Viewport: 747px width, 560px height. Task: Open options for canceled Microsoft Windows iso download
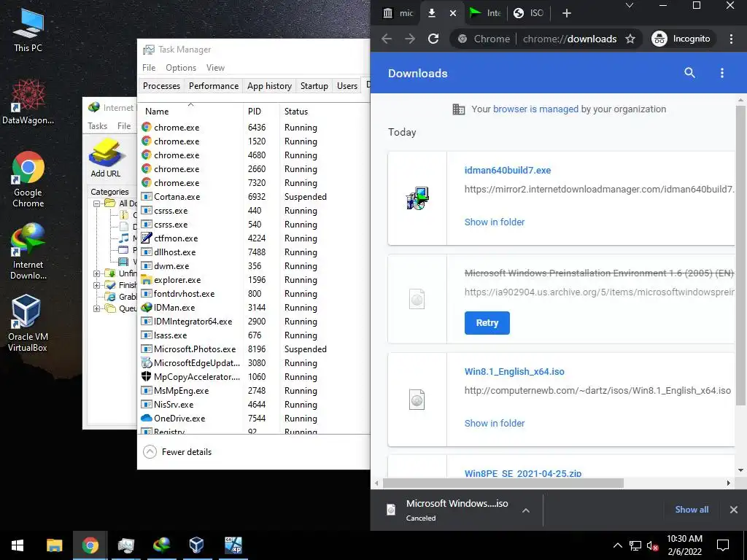[x=526, y=510]
